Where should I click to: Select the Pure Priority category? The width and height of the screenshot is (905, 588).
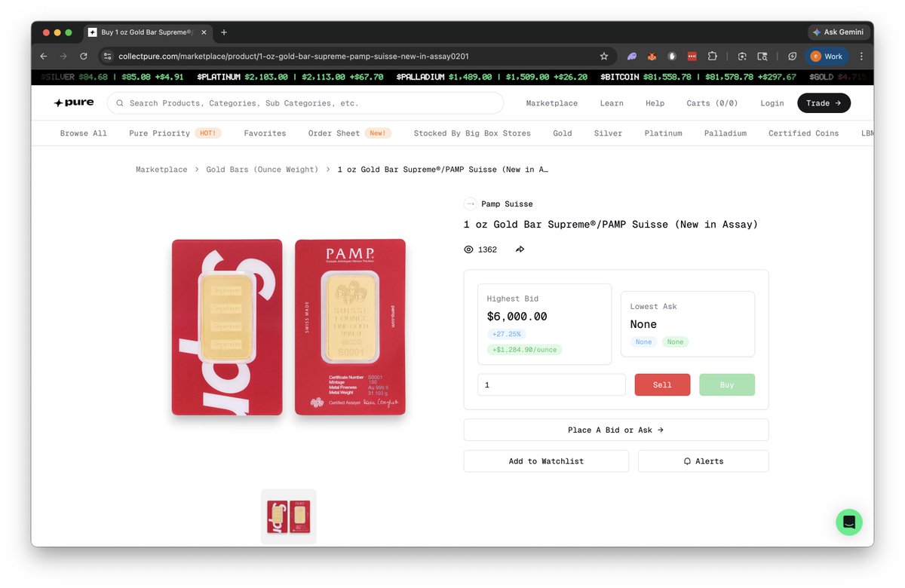[159, 133]
